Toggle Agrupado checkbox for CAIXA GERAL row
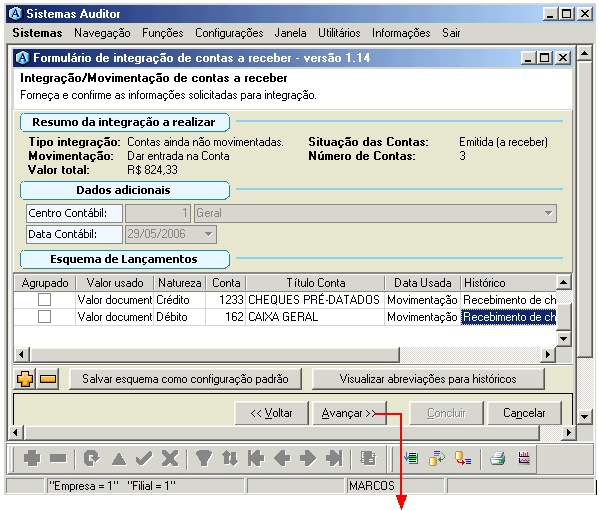 [44, 316]
